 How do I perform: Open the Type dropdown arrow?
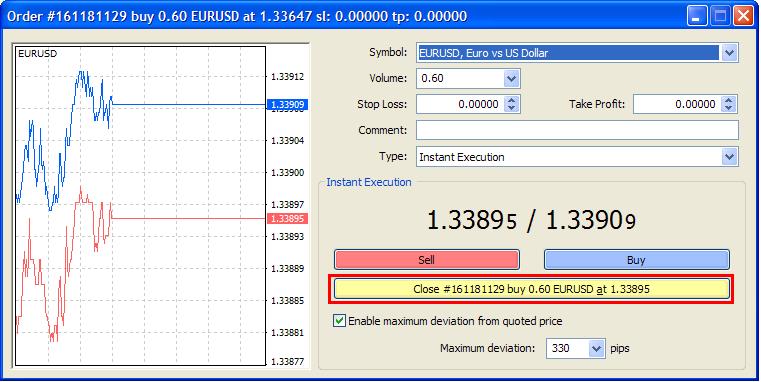[x=729, y=157]
